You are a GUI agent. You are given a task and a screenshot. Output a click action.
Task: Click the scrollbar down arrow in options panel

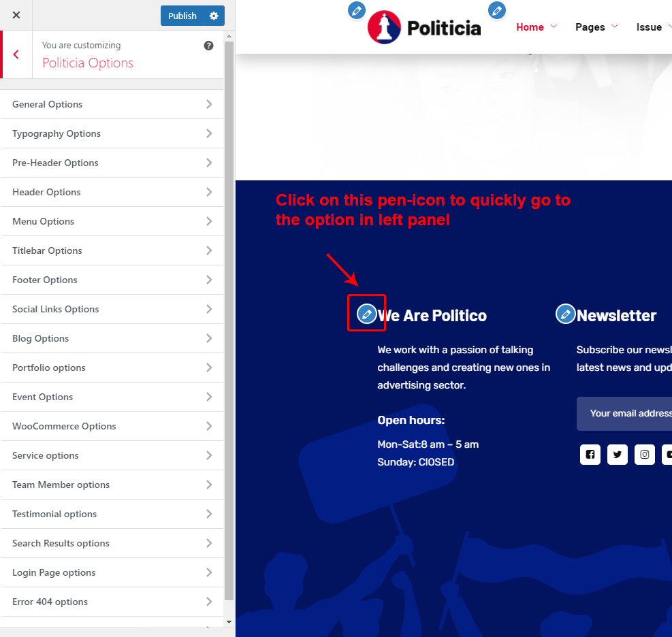coord(229,622)
